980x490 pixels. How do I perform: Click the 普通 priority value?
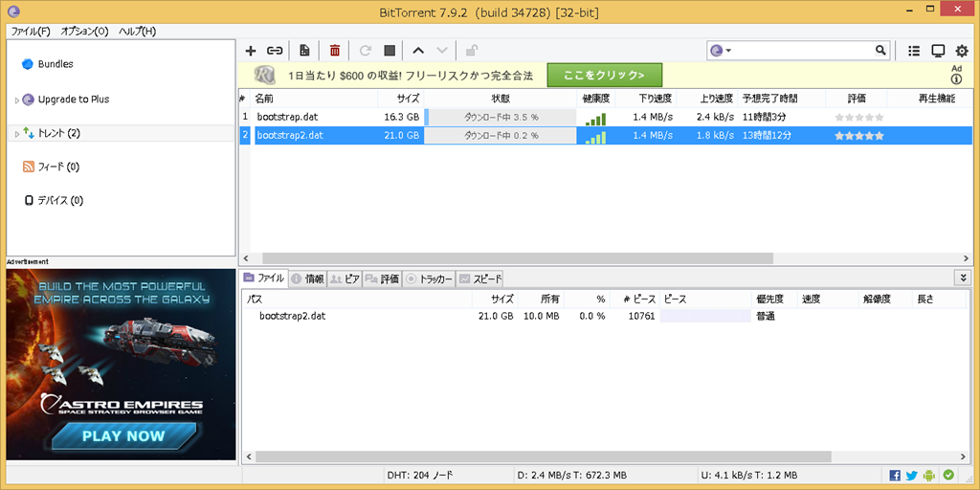coord(766,316)
